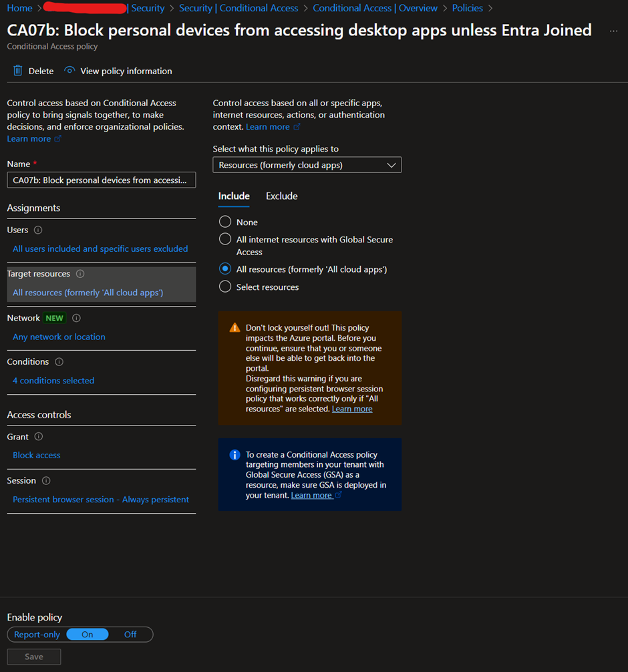The height and width of the screenshot is (672, 628).
Task: Click the info icon next to Target resources
Action: click(80, 274)
